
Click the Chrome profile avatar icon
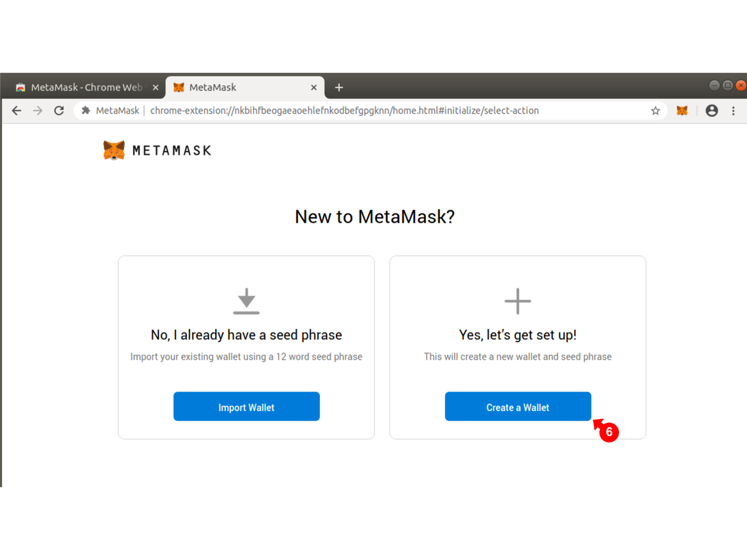tap(712, 110)
